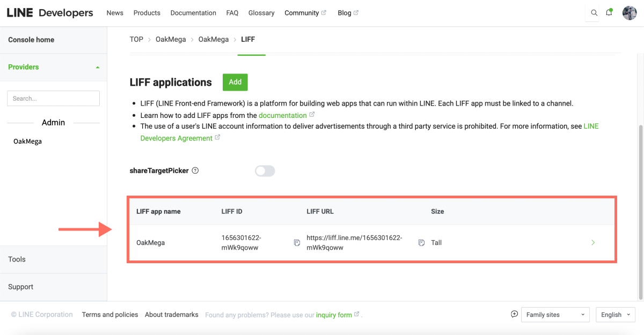
Task: Focus the provider Search input field
Action: point(53,99)
